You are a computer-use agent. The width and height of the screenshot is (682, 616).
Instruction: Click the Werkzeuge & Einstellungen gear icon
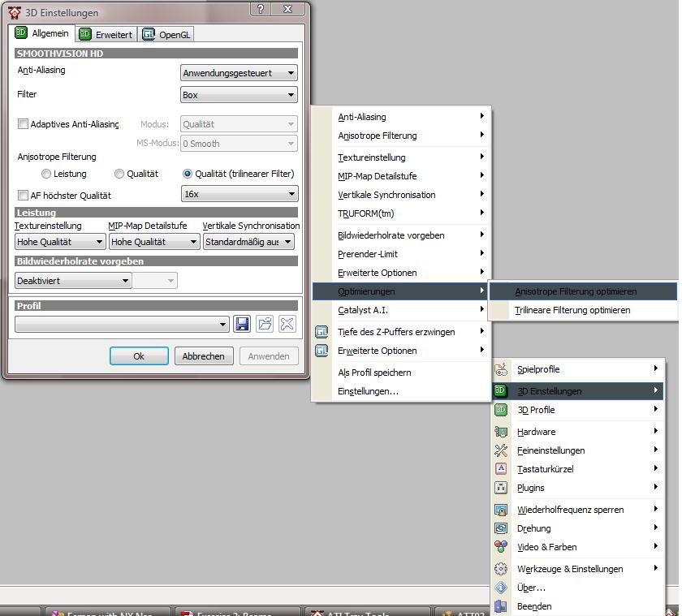click(501, 569)
